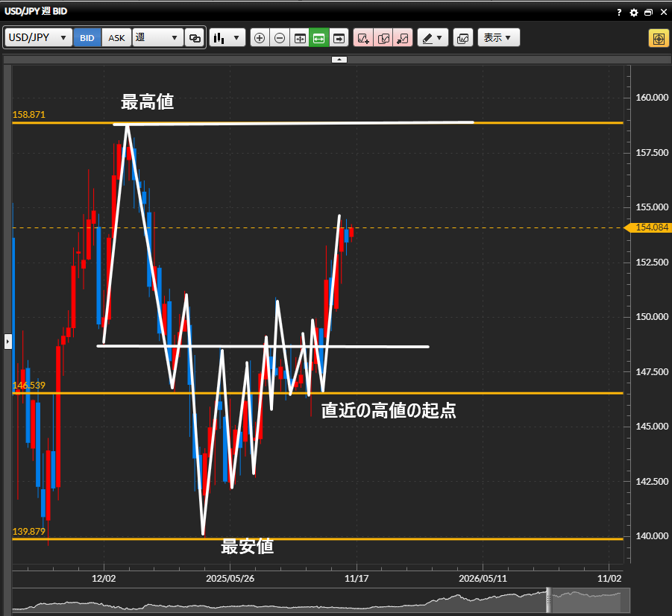The width and height of the screenshot is (672, 616).
Task: Collapse the toolbar using the up arrow
Action: pos(339,59)
